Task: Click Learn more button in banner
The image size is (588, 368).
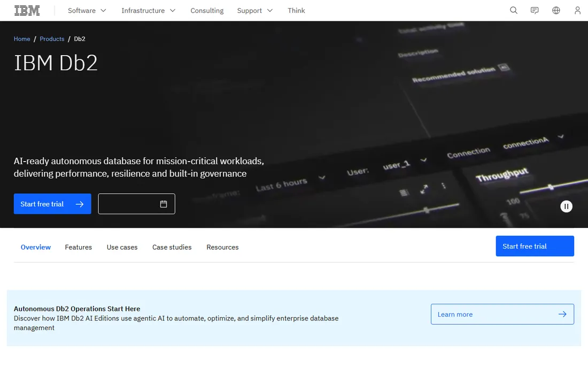Action: tap(502, 315)
